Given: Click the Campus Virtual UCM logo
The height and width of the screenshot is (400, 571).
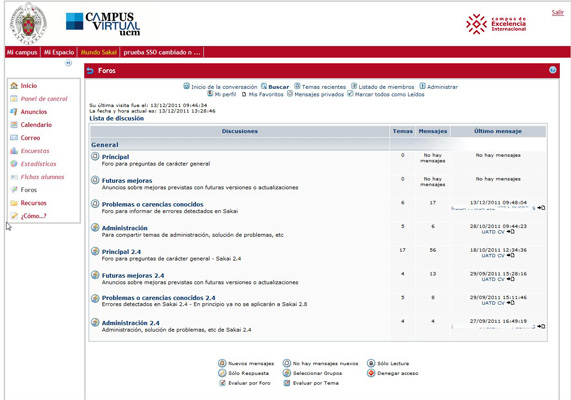Looking at the screenshot, I should click(x=103, y=24).
